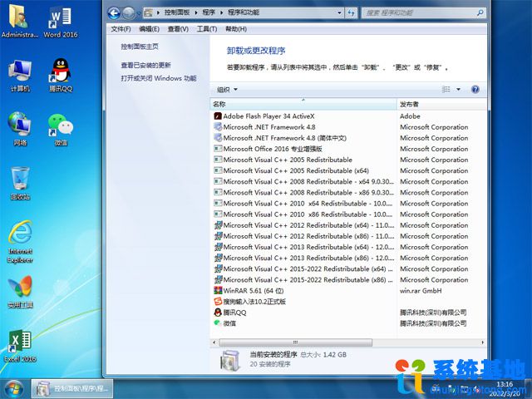Select Microsoft Visual C++ 2005 Redistributable (x64)
532x399 pixels.
pos(348,170)
